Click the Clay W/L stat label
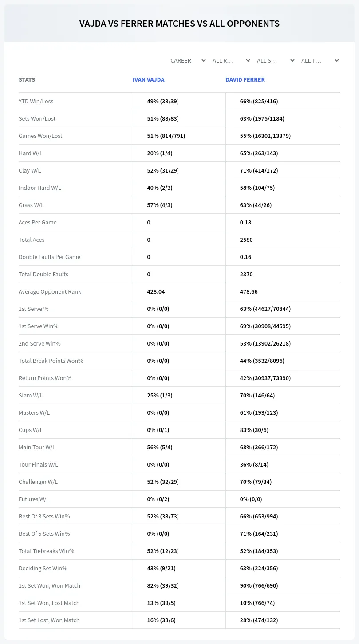 30,170
